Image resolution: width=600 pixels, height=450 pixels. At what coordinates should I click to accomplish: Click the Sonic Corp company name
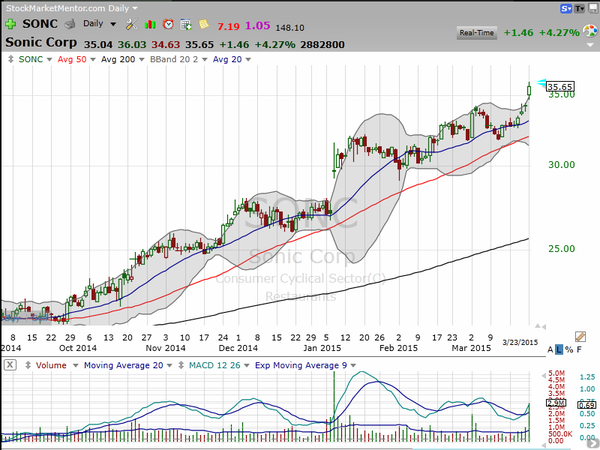click(41, 43)
